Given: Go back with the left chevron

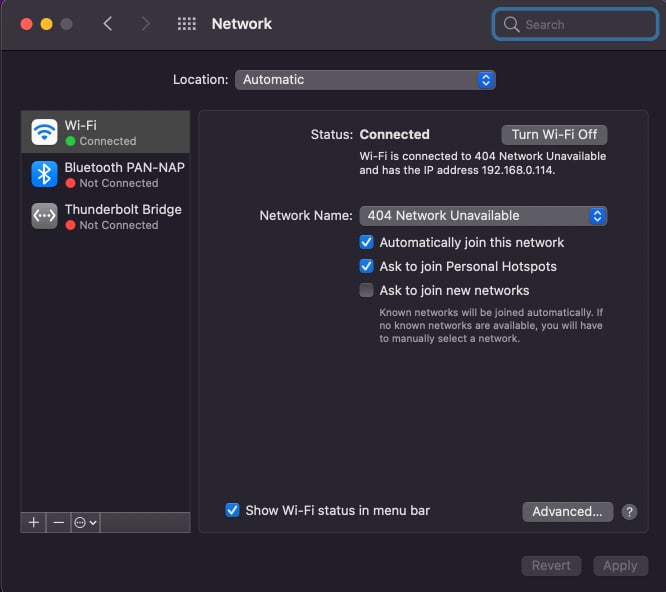Looking at the screenshot, I should (x=108, y=24).
